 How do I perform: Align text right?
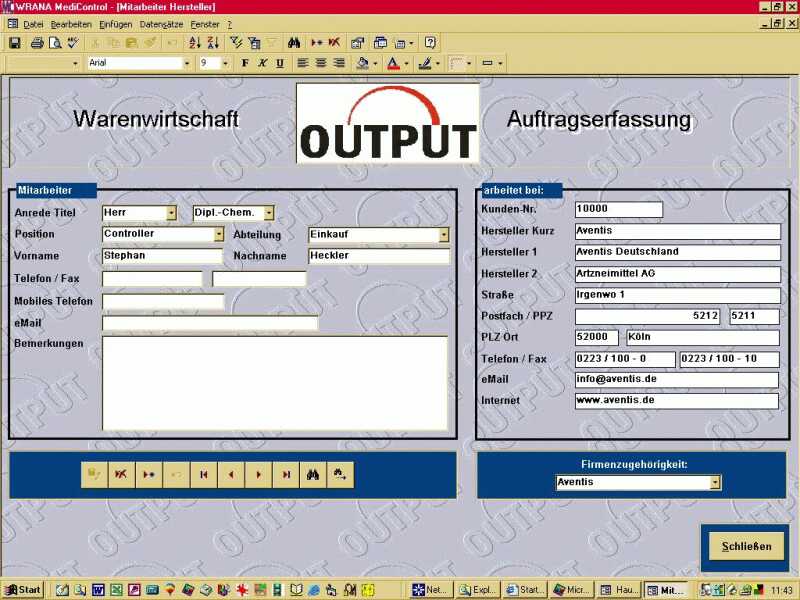339,63
